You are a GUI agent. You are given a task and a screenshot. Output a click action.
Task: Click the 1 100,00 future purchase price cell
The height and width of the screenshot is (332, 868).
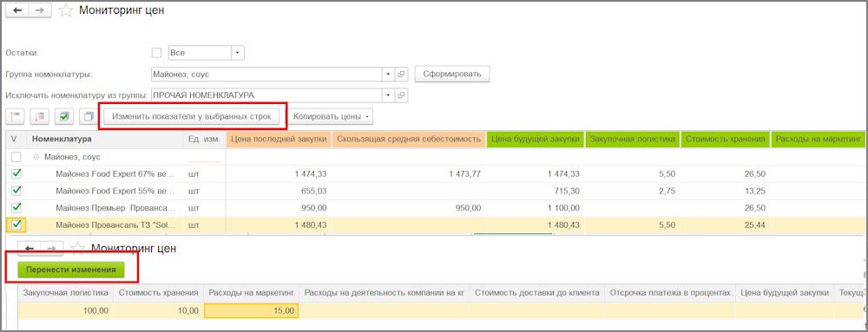tap(536, 208)
